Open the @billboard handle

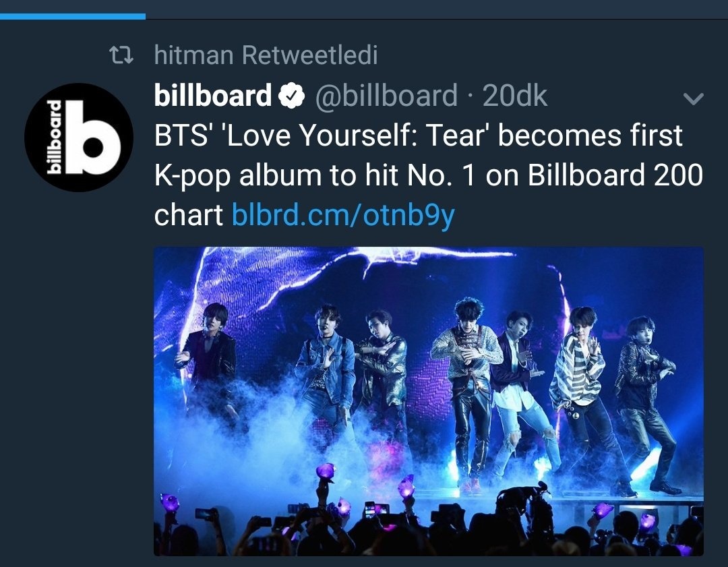[386, 96]
